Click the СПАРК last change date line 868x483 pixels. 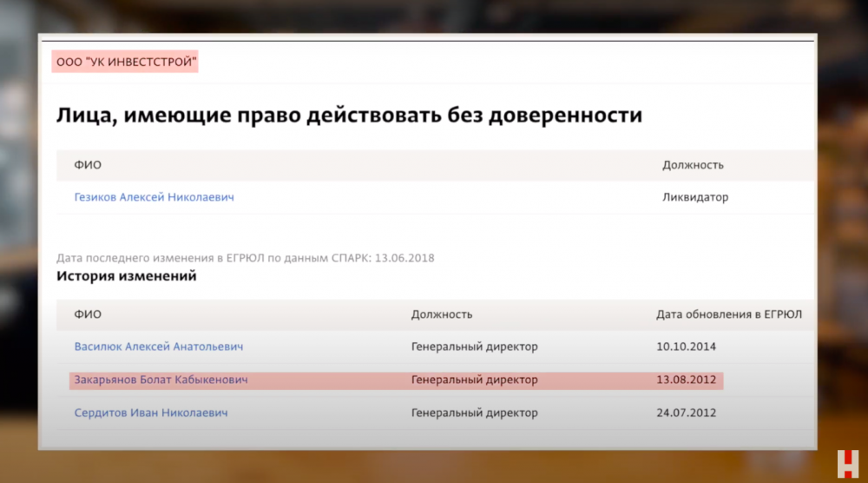click(x=246, y=258)
